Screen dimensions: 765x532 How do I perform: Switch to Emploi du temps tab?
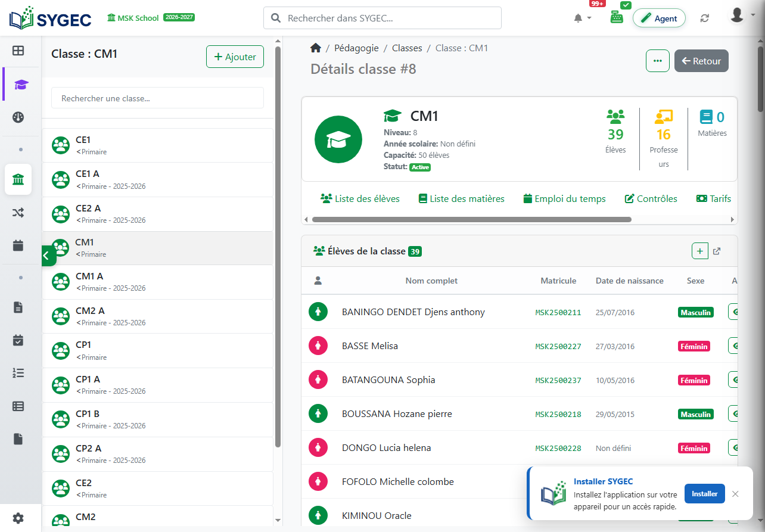(564, 199)
